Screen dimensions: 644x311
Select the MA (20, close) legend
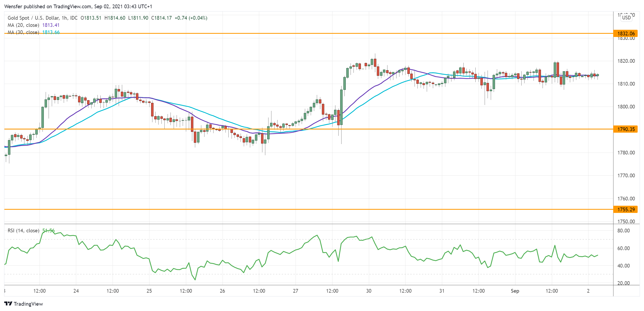click(23, 25)
